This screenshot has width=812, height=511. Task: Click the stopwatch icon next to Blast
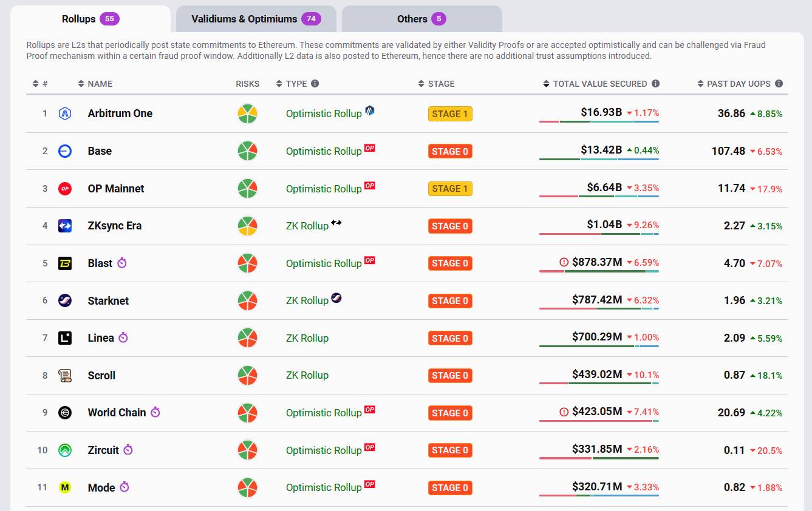(x=122, y=263)
